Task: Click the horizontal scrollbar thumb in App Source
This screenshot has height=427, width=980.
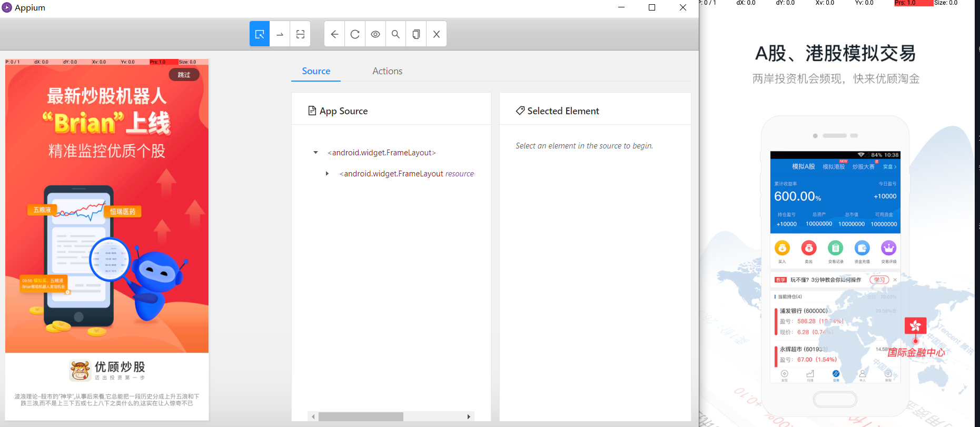Action: [x=361, y=416]
